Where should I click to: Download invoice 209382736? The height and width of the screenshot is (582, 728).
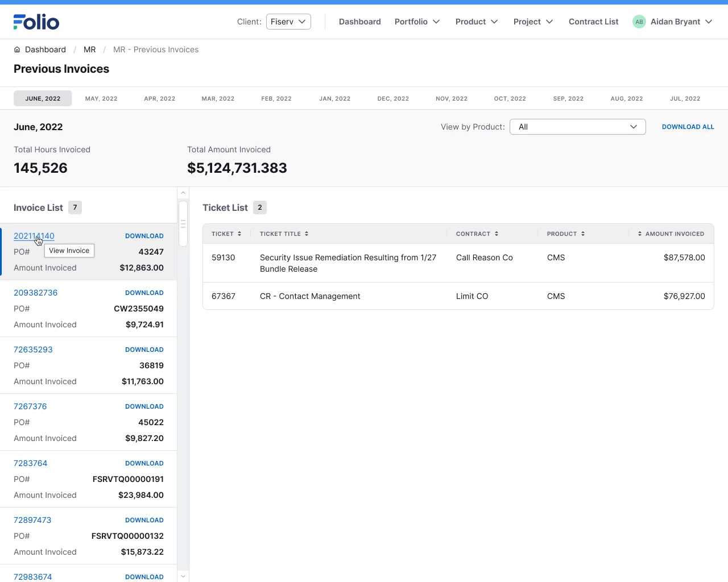[x=144, y=293]
